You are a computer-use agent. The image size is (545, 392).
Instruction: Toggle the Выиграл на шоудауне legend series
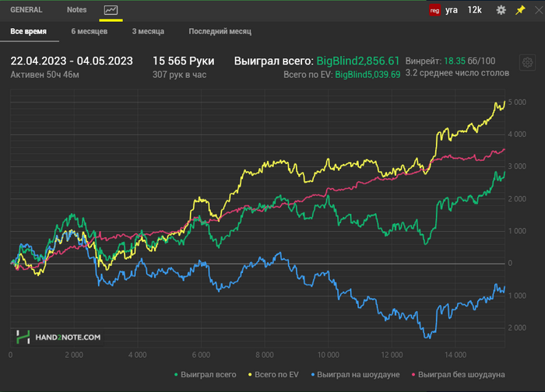click(355, 375)
